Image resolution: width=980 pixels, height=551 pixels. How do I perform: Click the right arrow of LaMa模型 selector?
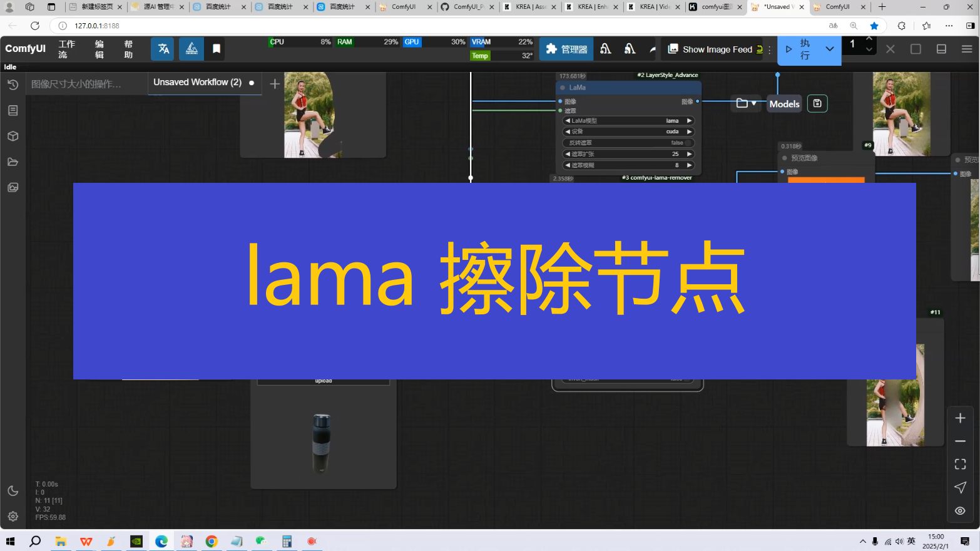coord(689,121)
